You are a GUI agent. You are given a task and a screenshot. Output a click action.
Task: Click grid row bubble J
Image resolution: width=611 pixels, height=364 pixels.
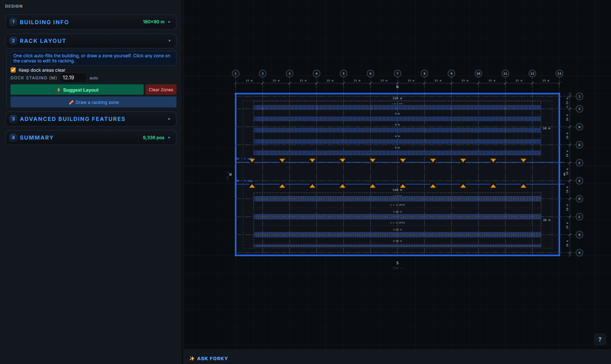point(580,96)
